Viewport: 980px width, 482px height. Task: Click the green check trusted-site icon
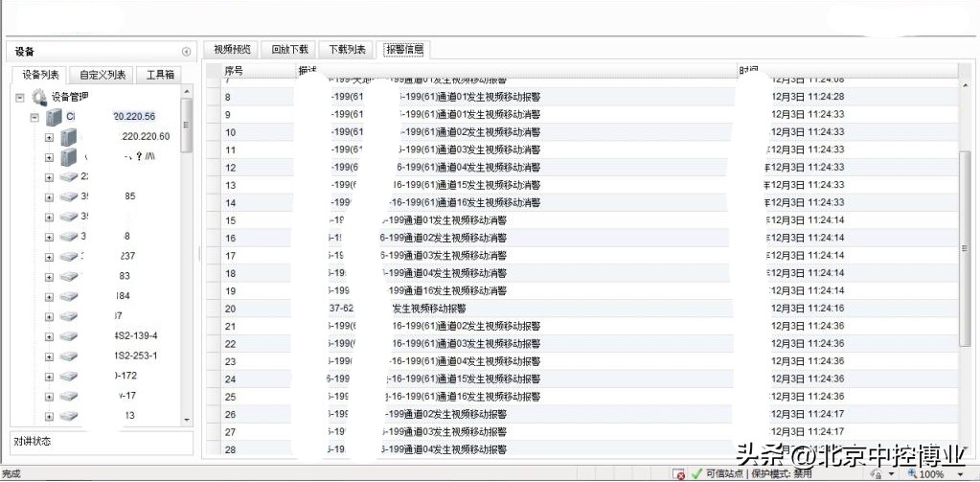pyautogui.click(x=696, y=474)
